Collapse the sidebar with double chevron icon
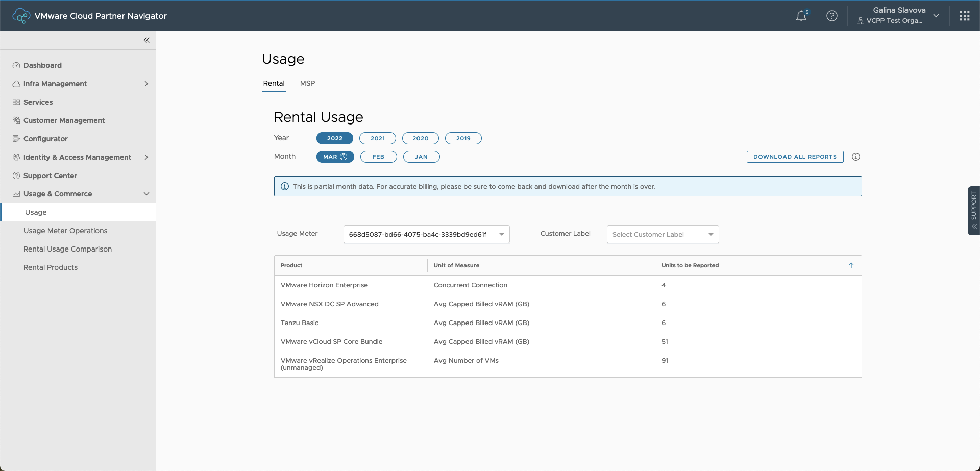The image size is (980, 471). (146, 40)
